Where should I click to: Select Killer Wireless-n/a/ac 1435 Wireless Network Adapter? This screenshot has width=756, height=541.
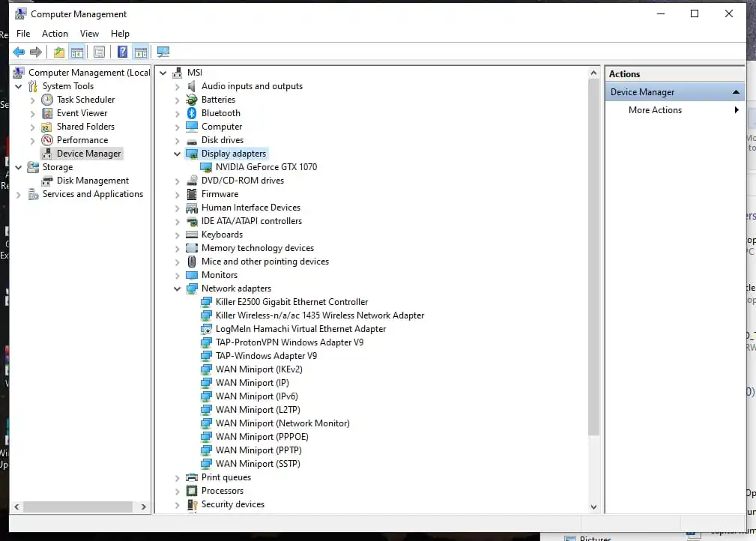(x=320, y=315)
